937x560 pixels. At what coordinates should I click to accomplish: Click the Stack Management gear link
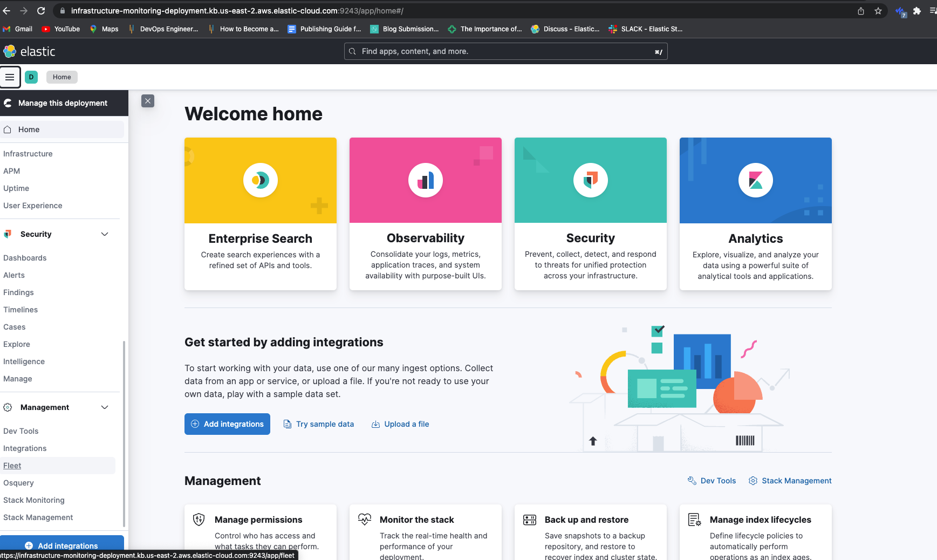coord(790,481)
